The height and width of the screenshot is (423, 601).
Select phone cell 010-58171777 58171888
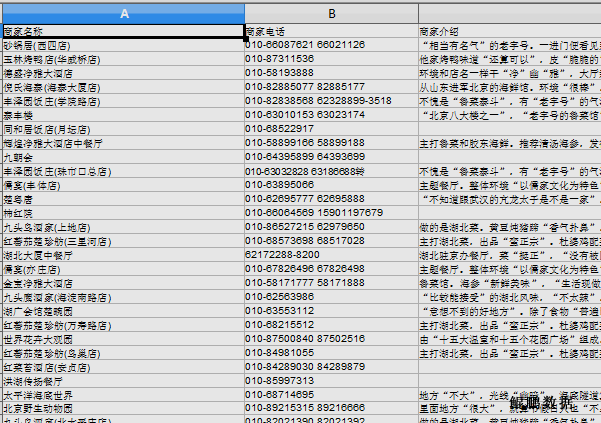pos(332,283)
